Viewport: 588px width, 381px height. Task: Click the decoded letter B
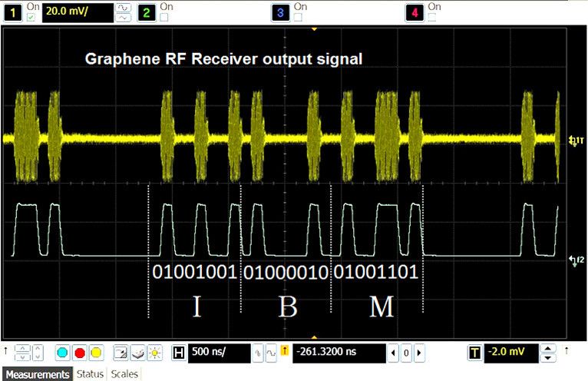[x=288, y=306]
